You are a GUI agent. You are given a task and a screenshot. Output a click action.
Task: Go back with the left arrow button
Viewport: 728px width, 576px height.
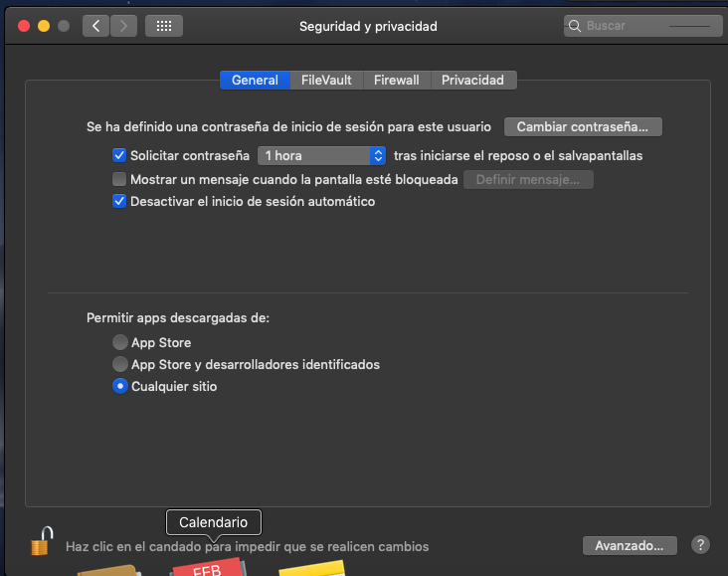pos(95,26)
